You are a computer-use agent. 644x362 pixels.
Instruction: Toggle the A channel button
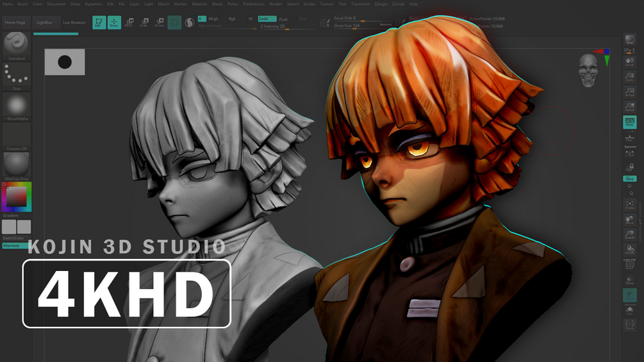[202, 19]
